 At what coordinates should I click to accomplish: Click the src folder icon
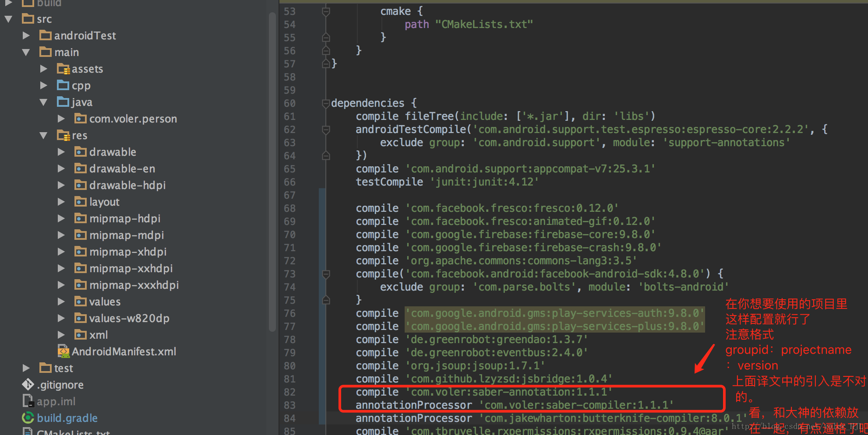tap(28, 18)
